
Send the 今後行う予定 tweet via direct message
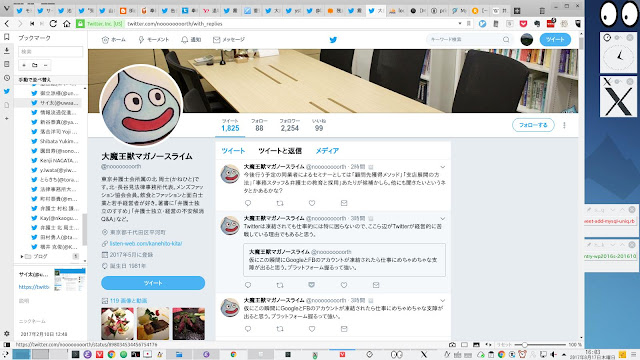click(344, 203)
